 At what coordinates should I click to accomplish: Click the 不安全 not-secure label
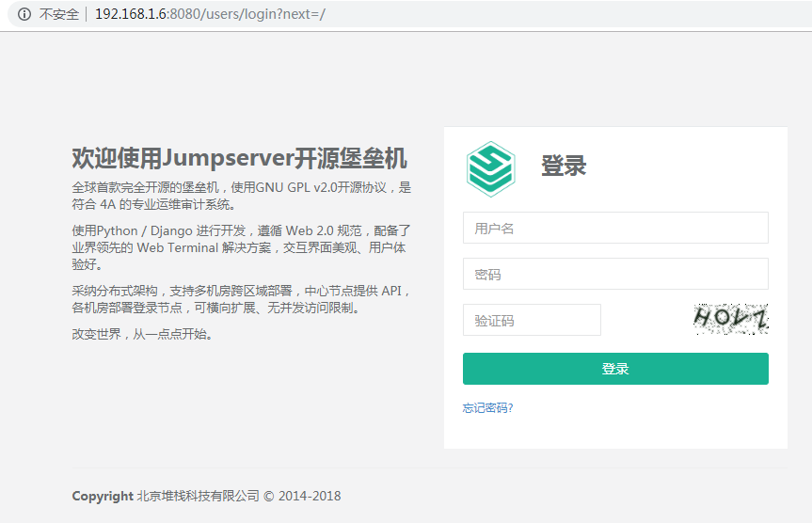coord(59,14)
